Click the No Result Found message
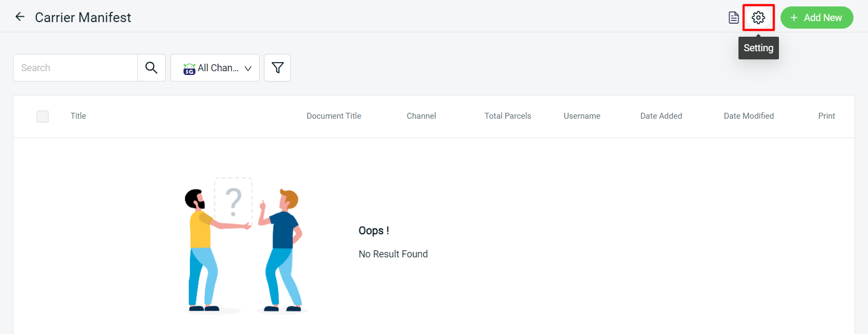 pyautogui.click(x=393, y=254)
